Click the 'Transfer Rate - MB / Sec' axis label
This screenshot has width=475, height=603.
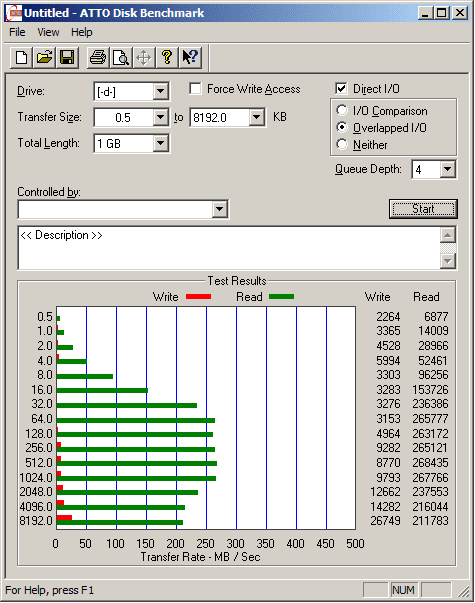[200, 557]
